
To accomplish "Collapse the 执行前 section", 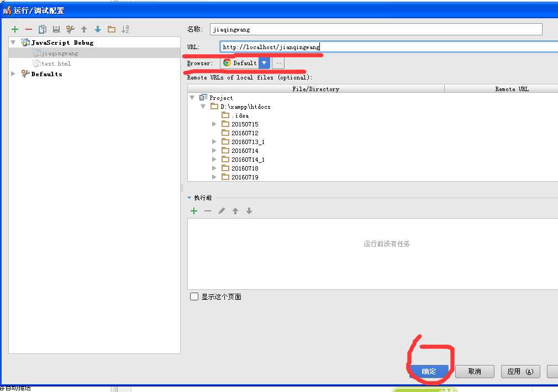I will [x=189, y=198].
